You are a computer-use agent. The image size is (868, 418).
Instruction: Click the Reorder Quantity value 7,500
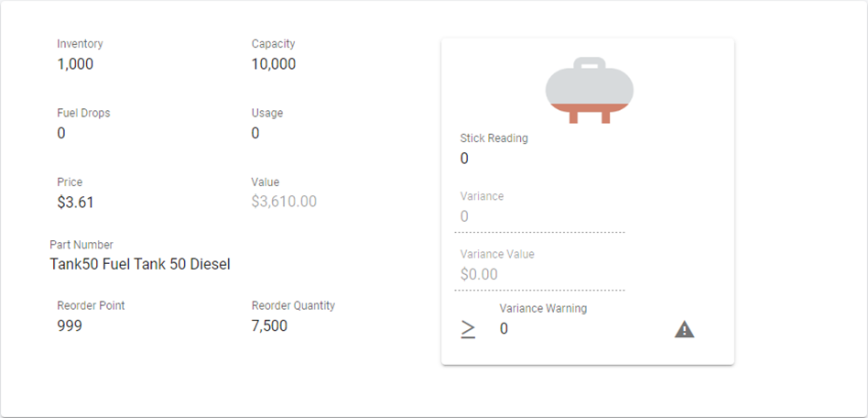tap(269, 325)
